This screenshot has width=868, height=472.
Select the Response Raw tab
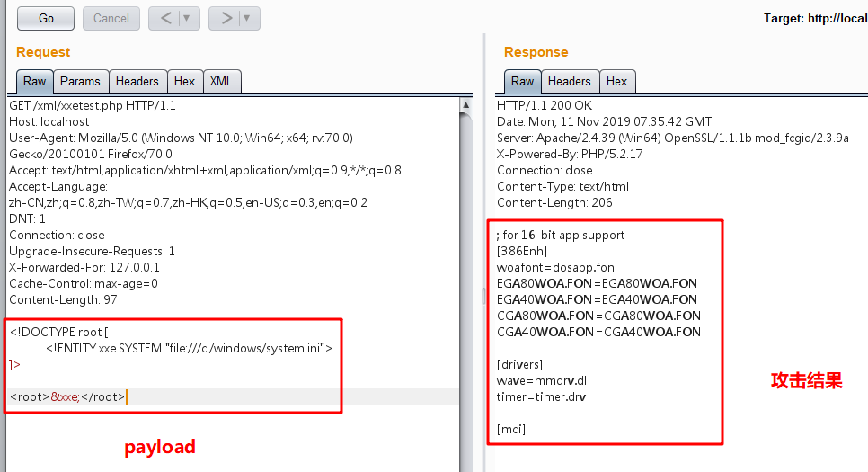(522, 82)
